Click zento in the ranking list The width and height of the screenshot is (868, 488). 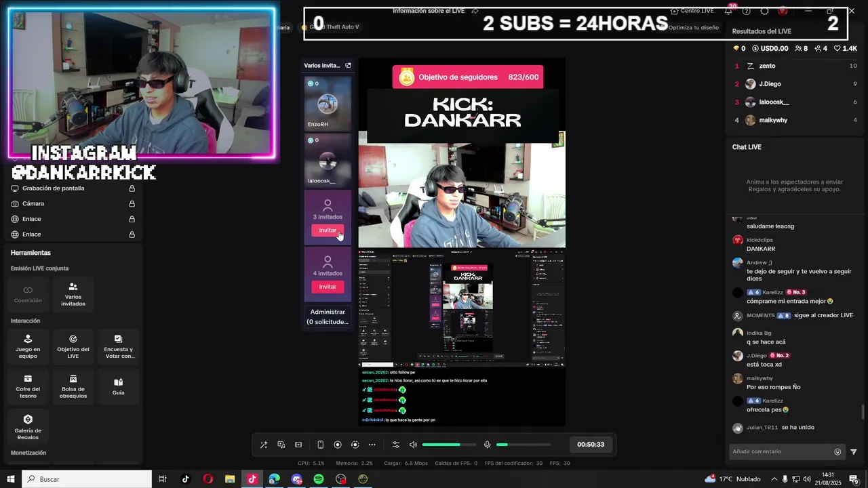(796, 66)
